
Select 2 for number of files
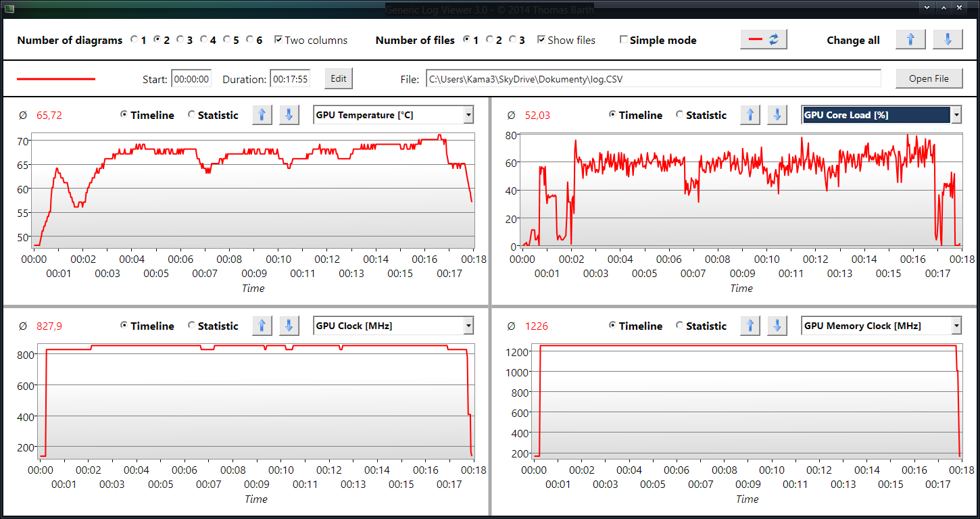click(490, 40)
